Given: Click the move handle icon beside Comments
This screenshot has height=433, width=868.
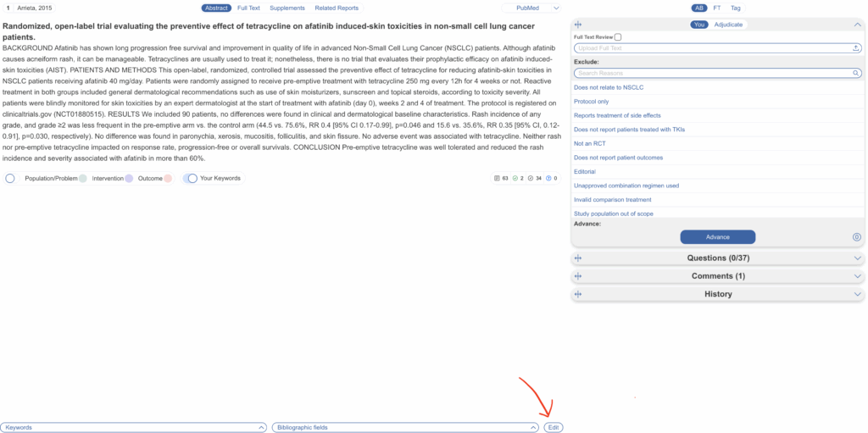Looking at the screenshot, I should coord(578,276).
